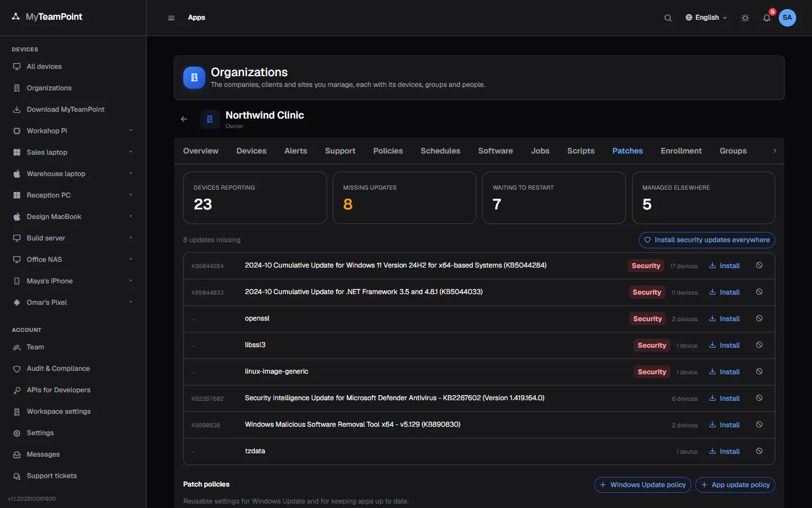This screenshot has width=812, height=508.
Task: Ignore the tzdata update via circle-slash icon
Action: 759,451
